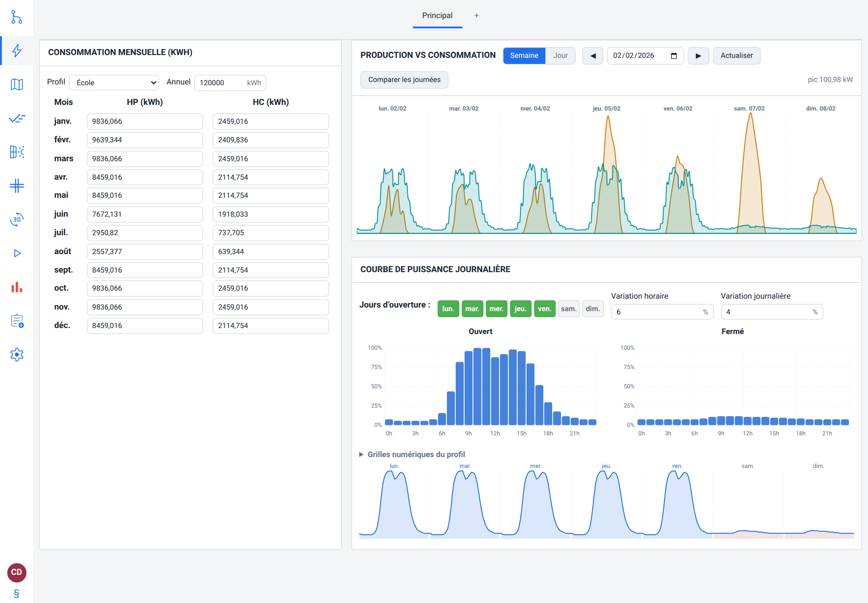Switch to the Principal tab
868x603 pixels.
click(437, 16)
